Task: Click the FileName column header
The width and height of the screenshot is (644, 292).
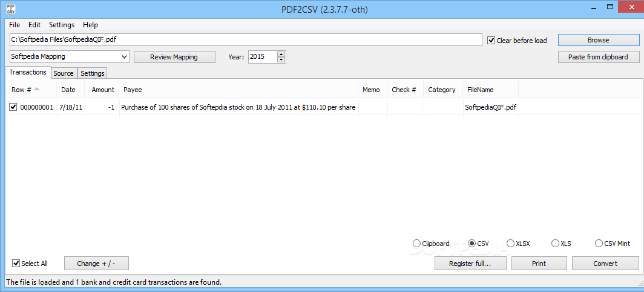Action: tap(491, 90)
